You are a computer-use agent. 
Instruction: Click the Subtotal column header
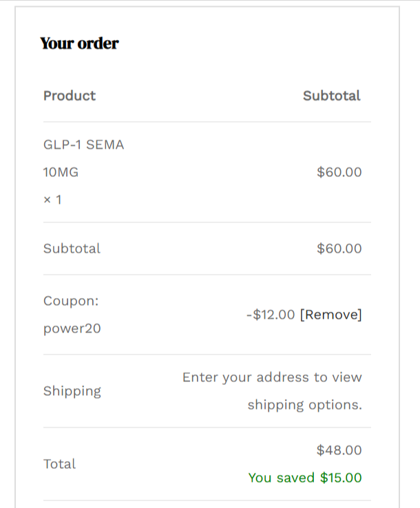click(x=331, y=96)
